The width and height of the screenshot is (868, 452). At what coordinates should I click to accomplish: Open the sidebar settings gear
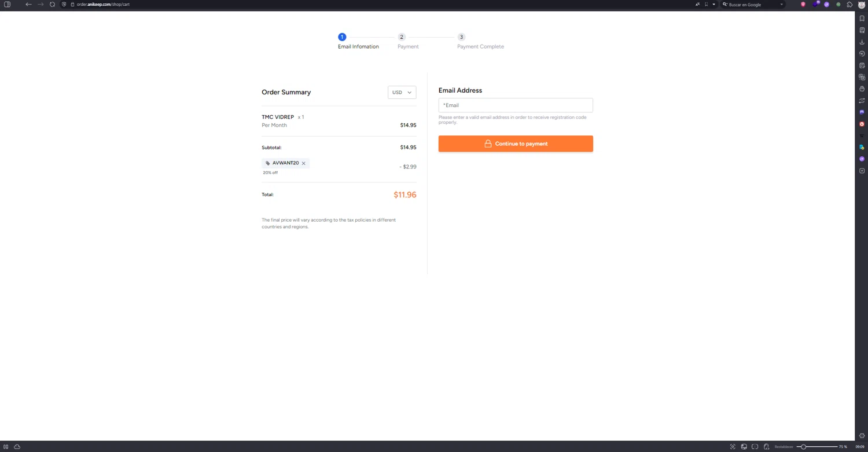862,436
